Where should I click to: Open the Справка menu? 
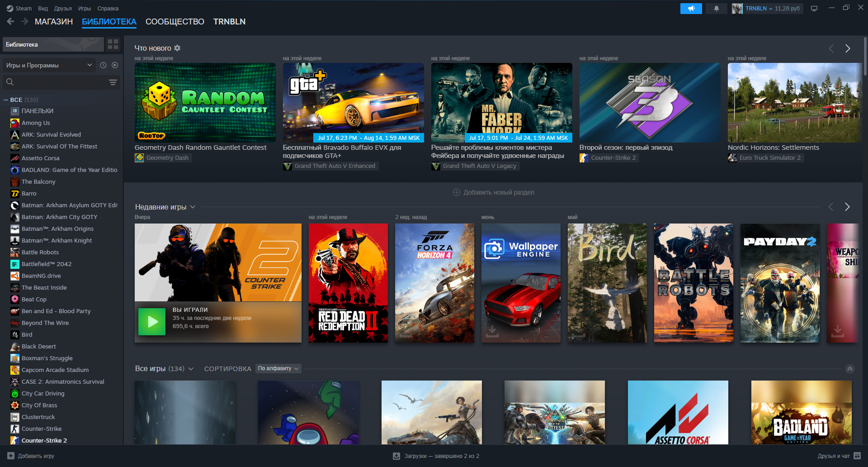coord(108,9)
